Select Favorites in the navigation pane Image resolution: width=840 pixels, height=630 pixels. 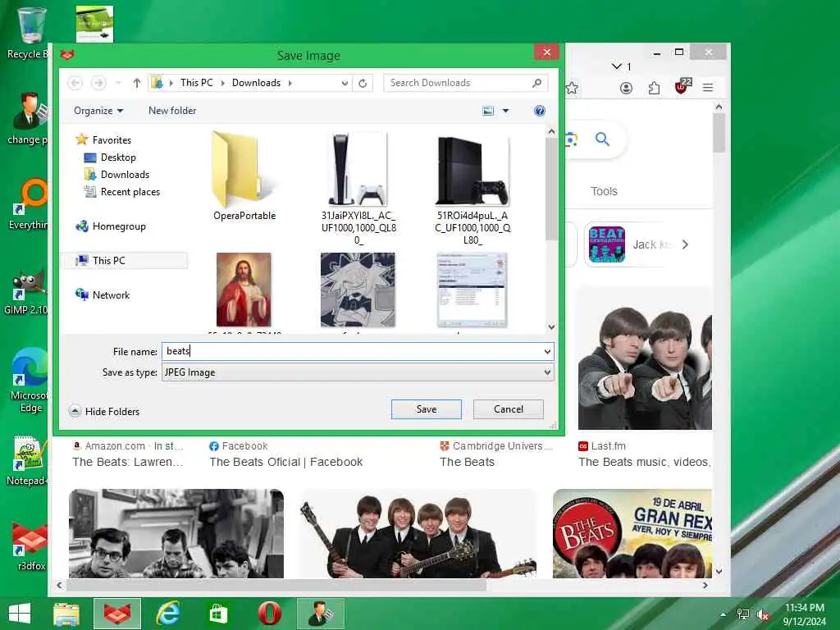104,139
